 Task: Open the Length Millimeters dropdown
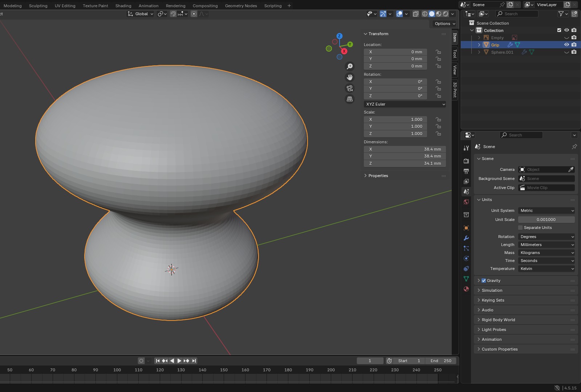pyautogui.click(x=547, y=245)
